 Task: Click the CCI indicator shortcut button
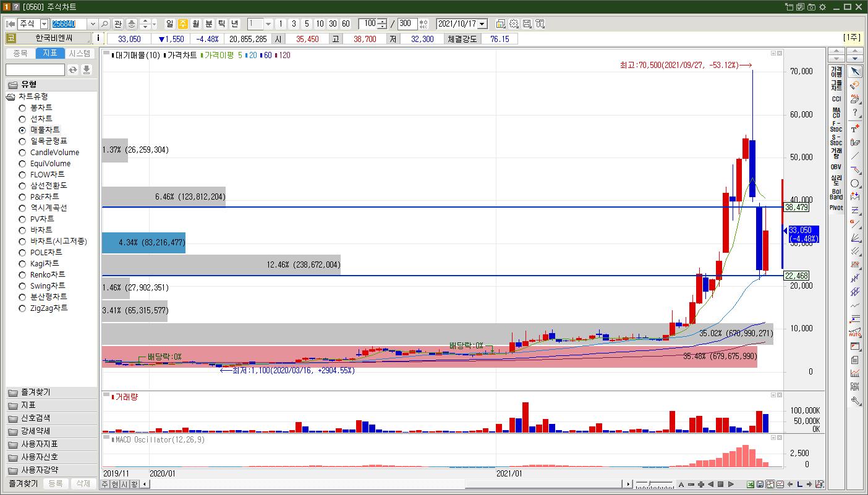(x=836, y=99)
